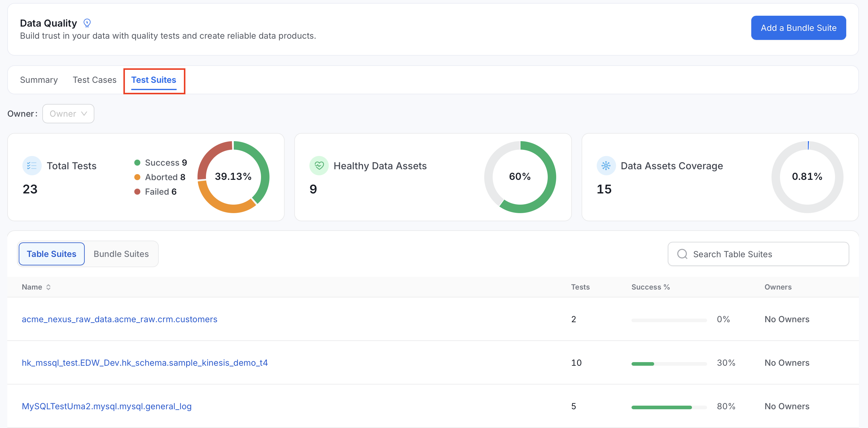This screenshot has height=428, width=868.
Task: Sort table with Name column arrows
Action: pyautogui.click(x=48, y=287)
